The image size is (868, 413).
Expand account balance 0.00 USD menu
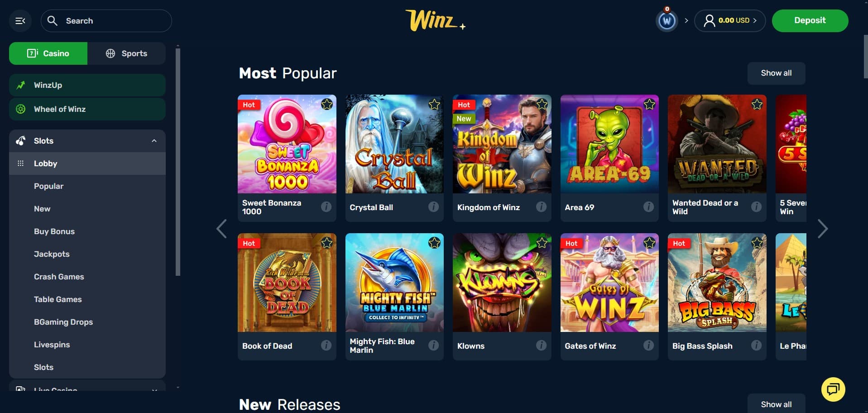tap(730, 21)
